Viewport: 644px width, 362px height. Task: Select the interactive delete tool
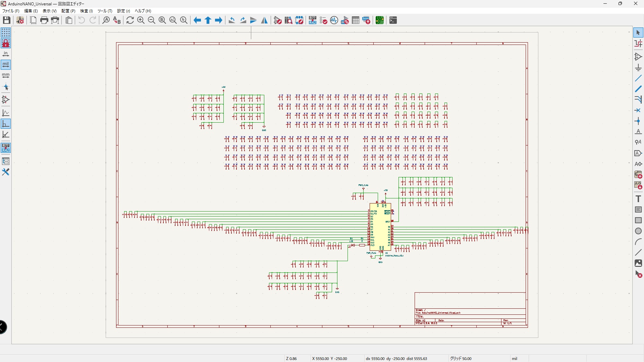638,274
